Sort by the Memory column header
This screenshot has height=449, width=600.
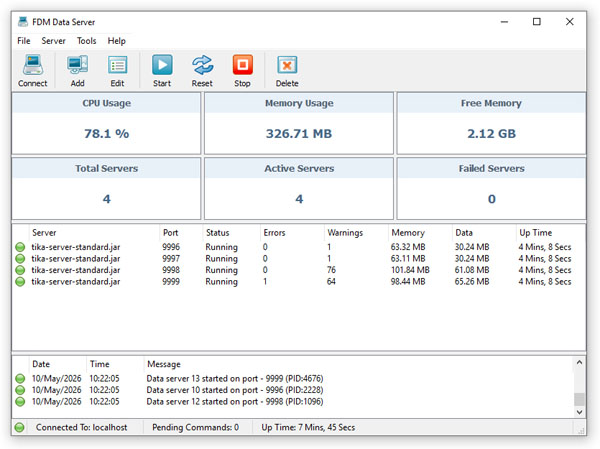[x=420, y=233]
